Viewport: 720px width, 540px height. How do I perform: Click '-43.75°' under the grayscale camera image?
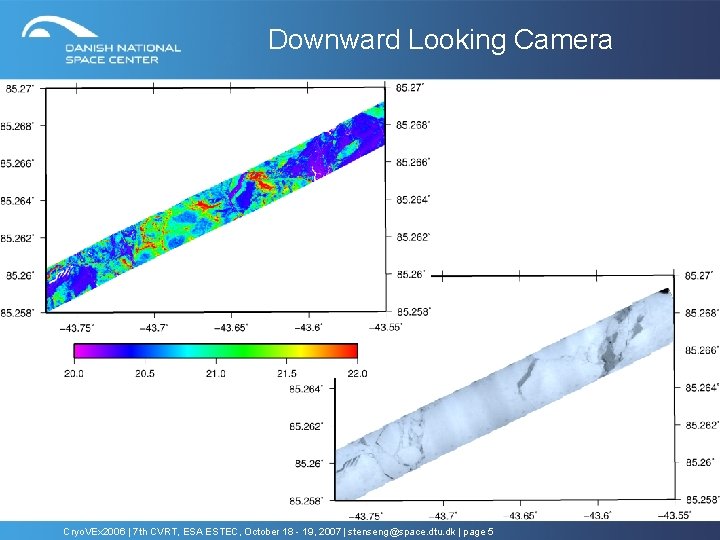(366, 516)
